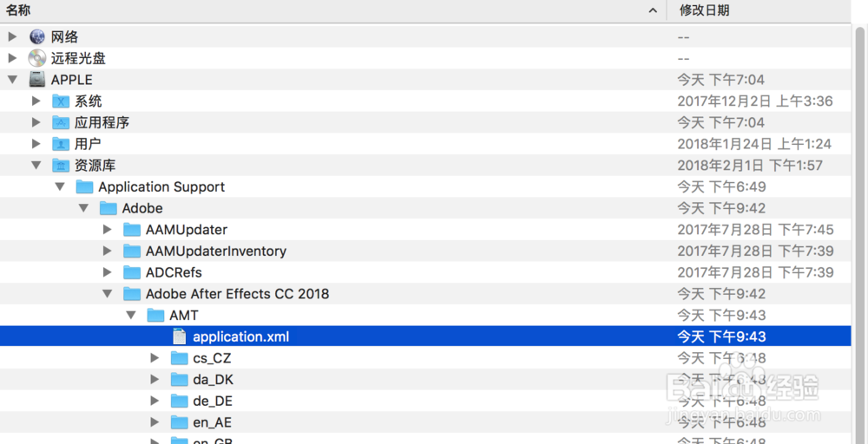The height and width of the screenshot is (444, 868).
Task: Select the da_DK folder name
Action: point(214,380)
